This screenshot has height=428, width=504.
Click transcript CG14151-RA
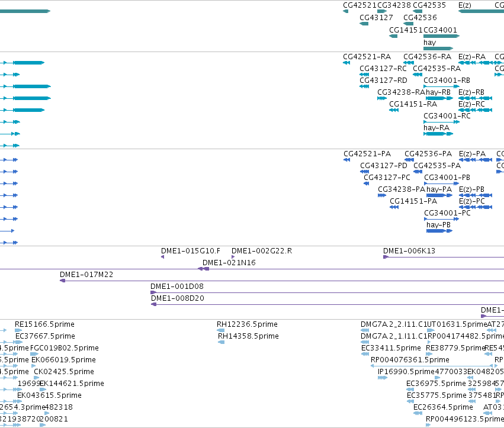point(413,104)
